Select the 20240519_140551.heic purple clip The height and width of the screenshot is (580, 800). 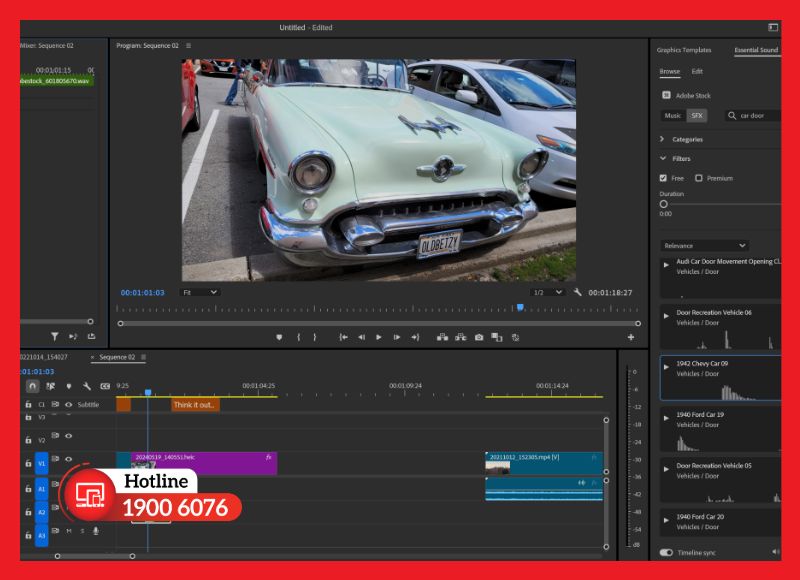[x=204, y=463]
